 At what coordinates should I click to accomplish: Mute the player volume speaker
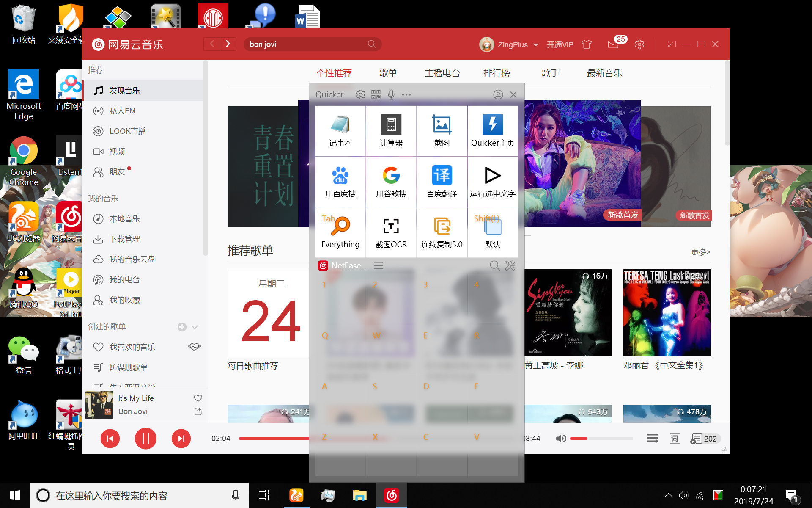561,439
